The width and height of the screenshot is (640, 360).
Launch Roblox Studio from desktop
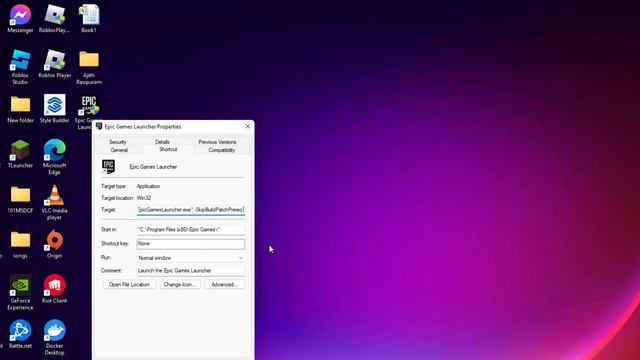coord(20,67)
